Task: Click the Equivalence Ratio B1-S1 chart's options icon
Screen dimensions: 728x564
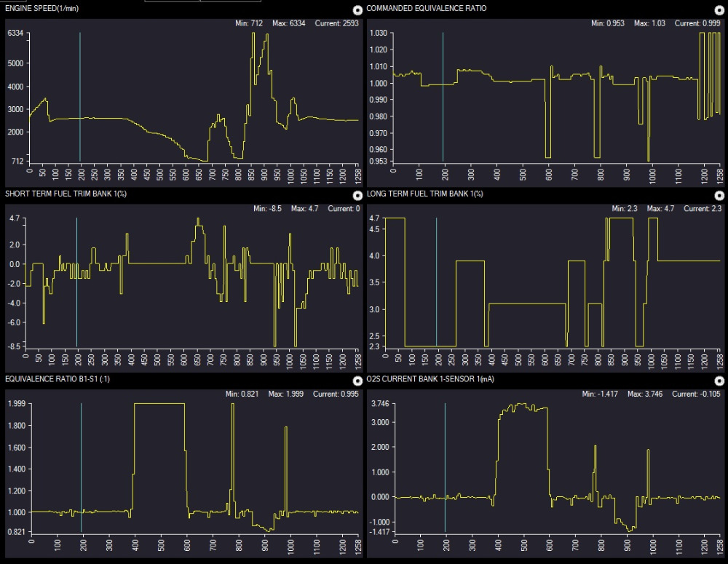Action: [x=357, y=381]
